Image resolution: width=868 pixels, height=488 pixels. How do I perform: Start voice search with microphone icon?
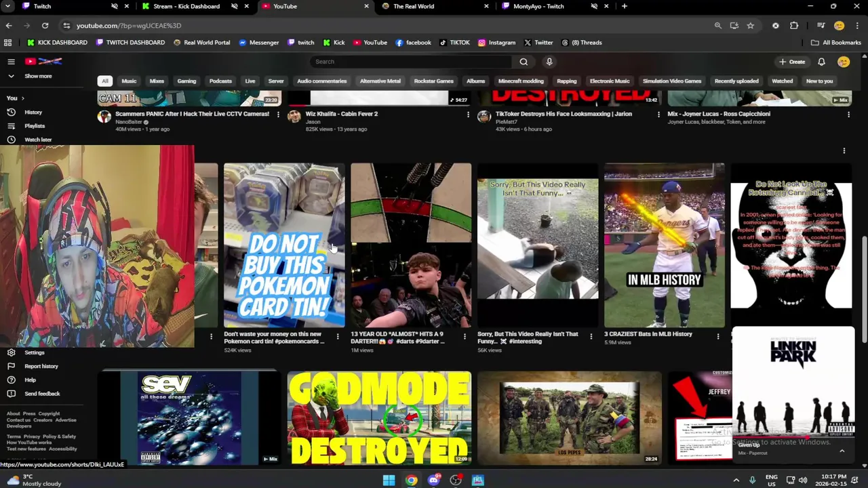coord(549,62)
